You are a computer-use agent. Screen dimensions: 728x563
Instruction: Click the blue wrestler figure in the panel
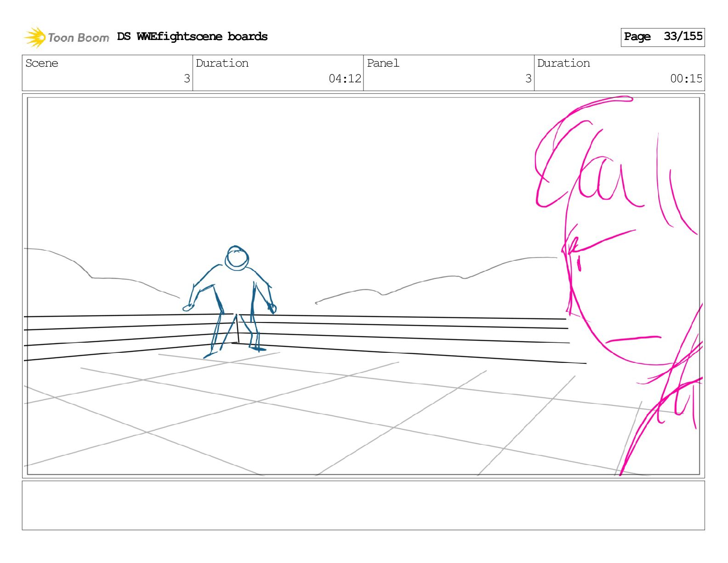click(x=231, y=301)
